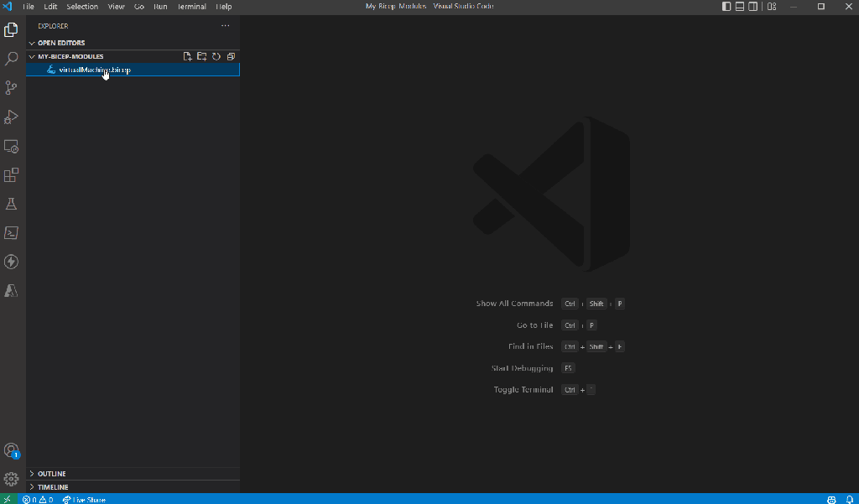Toggle the Primary Side Bar layout button
This screenshot has height=504, width=859.
click(x=726, y=7)
